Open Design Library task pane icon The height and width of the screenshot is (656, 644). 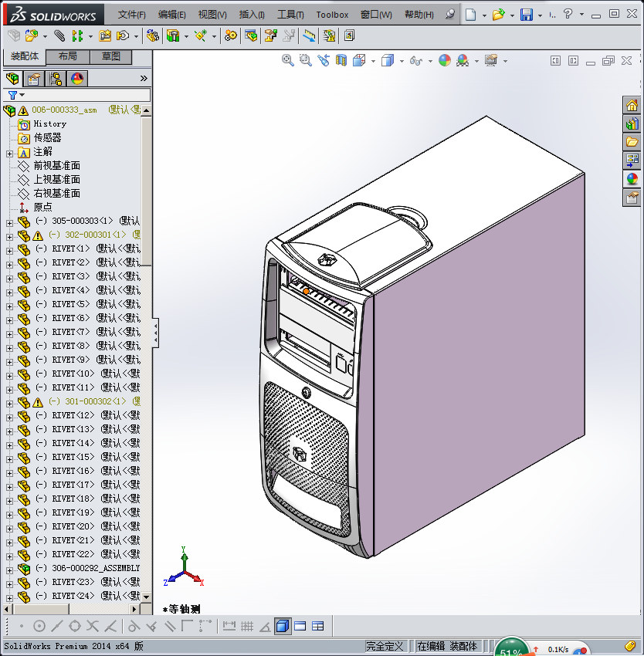click(632, 123)
